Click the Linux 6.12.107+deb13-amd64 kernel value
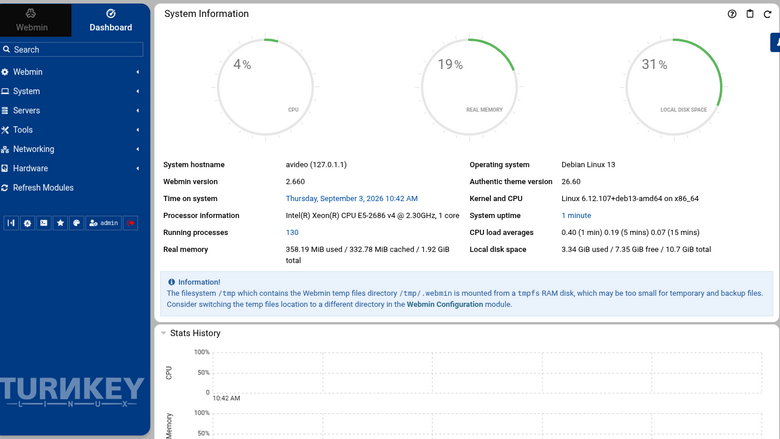The image size is (780, 439). tap(630, 198)
